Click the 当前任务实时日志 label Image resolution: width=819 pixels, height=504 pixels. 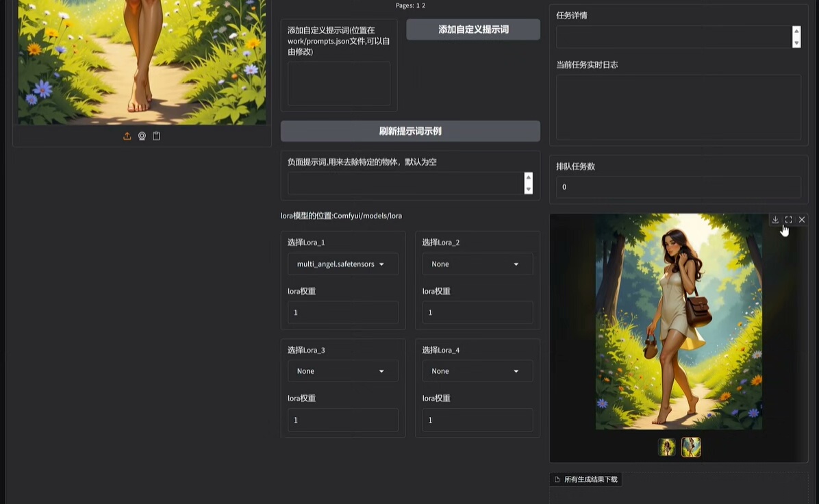click(587, 65)
